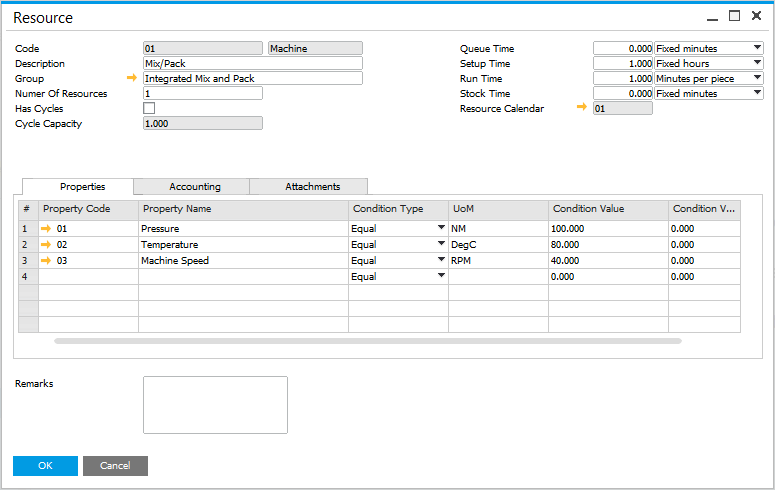Expand Setup Time Fixed hours dropdown
Screen dimensions: 775x490
[x=755, y=63]
